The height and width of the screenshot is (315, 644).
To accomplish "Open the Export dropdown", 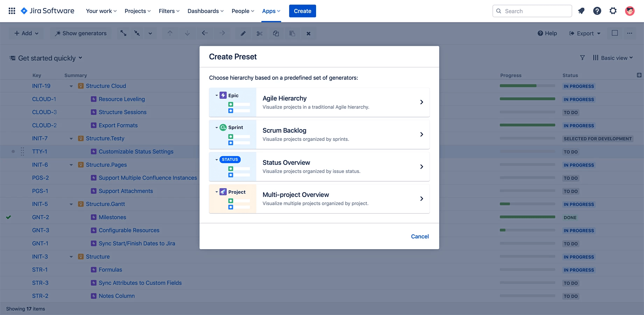I will (x=585, y=33).
